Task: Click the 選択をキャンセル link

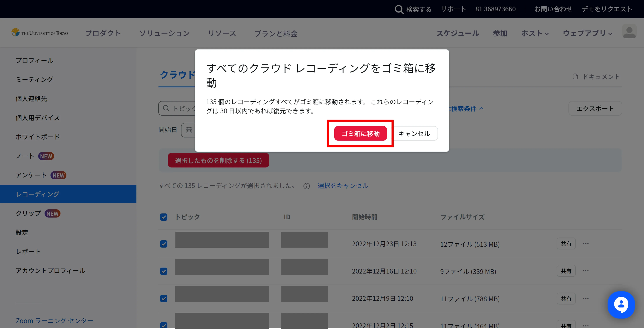Action: coord(343,186)
